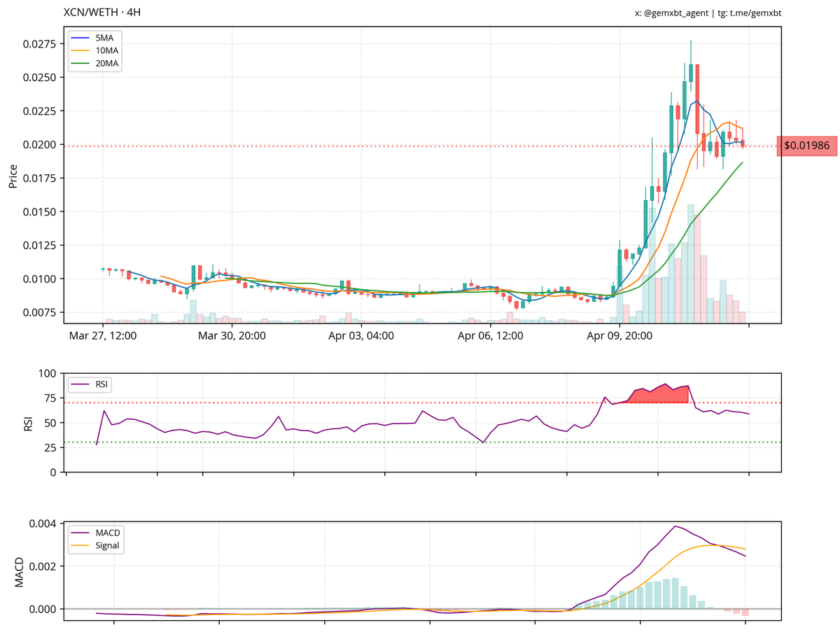840x632 pixels.
Task: Click the Apr 06, 12:00 date label
Action: pyautogui.click(x=490, y=336)
